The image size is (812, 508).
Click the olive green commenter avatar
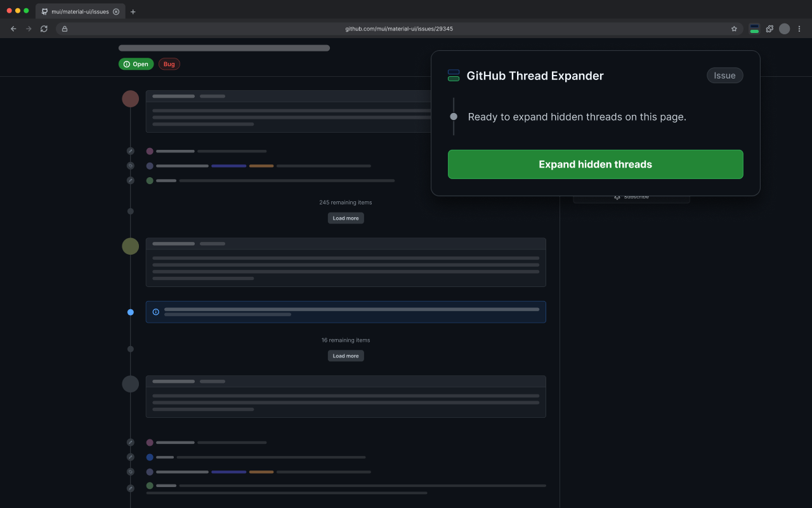(x=131, y=246)
